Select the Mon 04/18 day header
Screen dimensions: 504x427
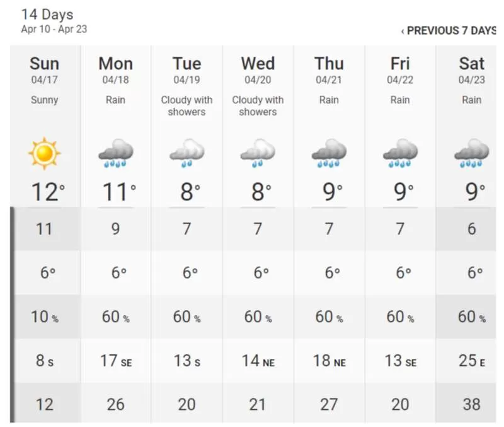point(116,70)
